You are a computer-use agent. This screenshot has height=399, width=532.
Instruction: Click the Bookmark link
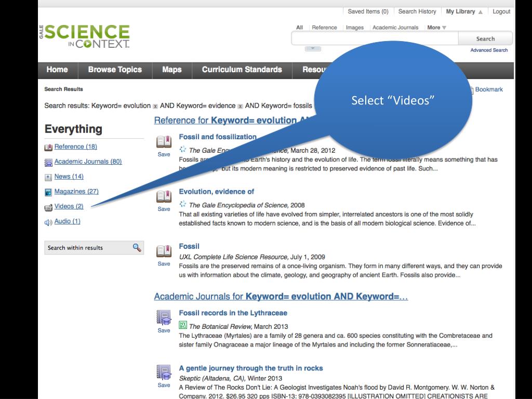[x=488, y=89]
